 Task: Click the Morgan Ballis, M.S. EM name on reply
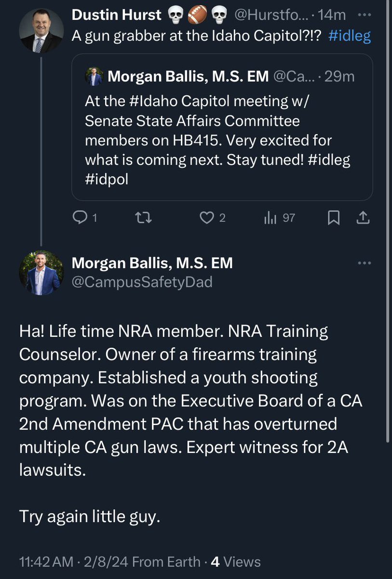(152, 263)
